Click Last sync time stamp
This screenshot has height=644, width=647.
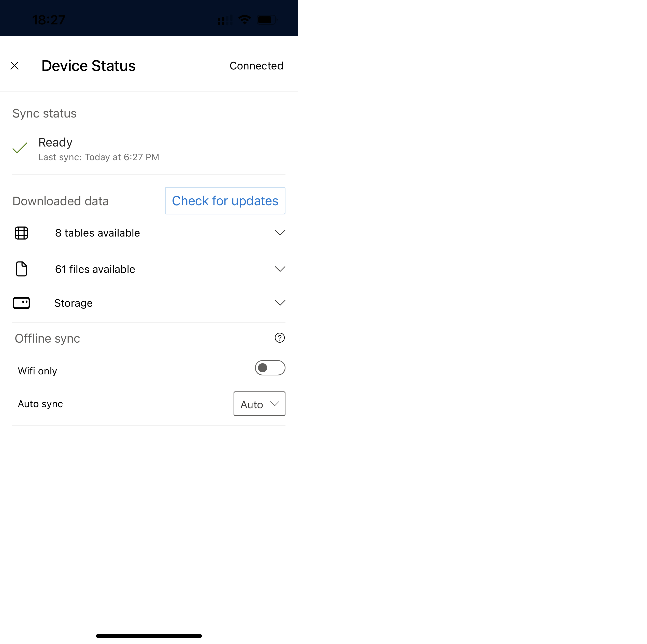coord(98,157)
